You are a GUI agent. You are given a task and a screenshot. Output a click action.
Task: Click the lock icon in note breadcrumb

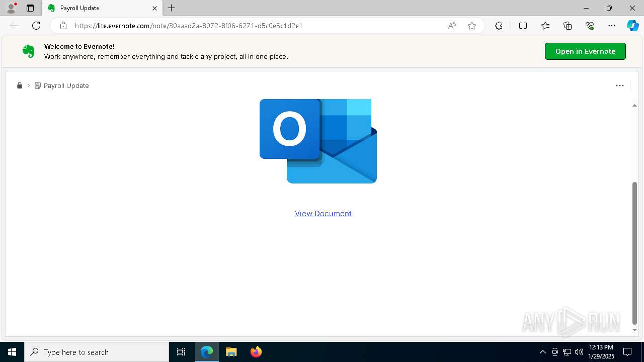[20, 85]
